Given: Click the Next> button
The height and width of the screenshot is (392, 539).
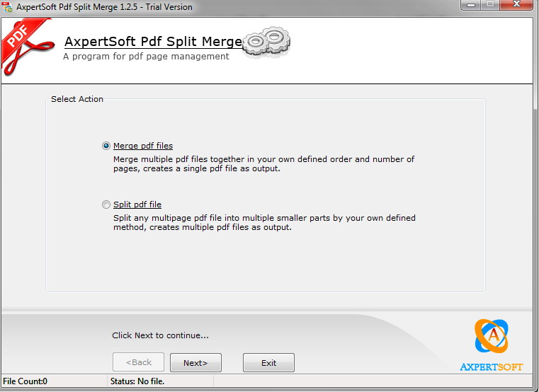Looking at the screenshot, I should click(195, 363).
